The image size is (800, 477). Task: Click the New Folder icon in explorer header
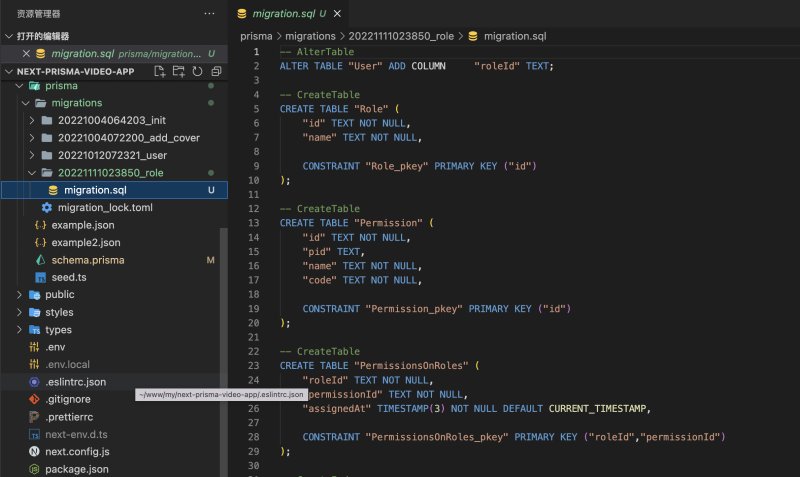click(179, 71)
